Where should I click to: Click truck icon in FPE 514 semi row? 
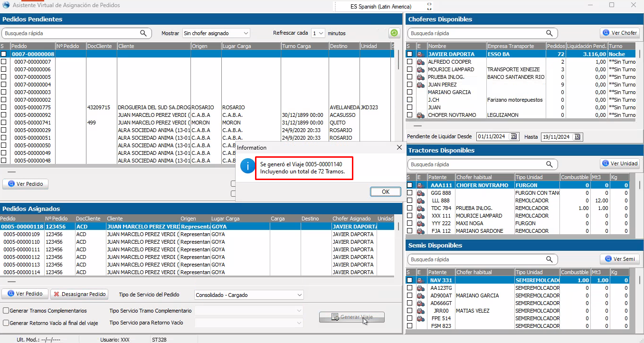pyautogui.click(x=421, y=318)
